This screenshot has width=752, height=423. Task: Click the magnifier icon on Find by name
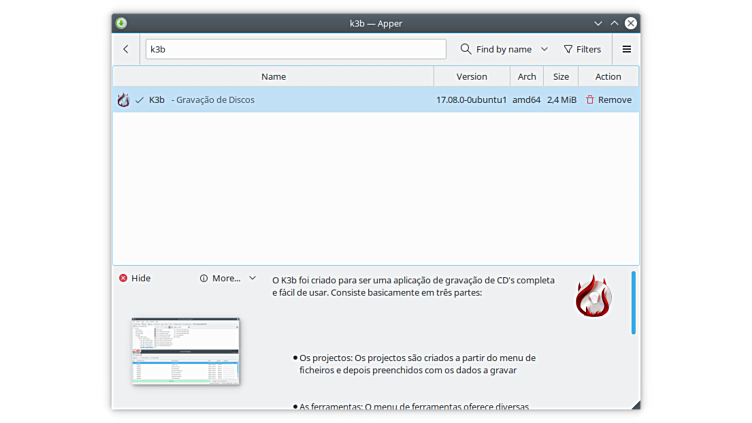[466, 49]
